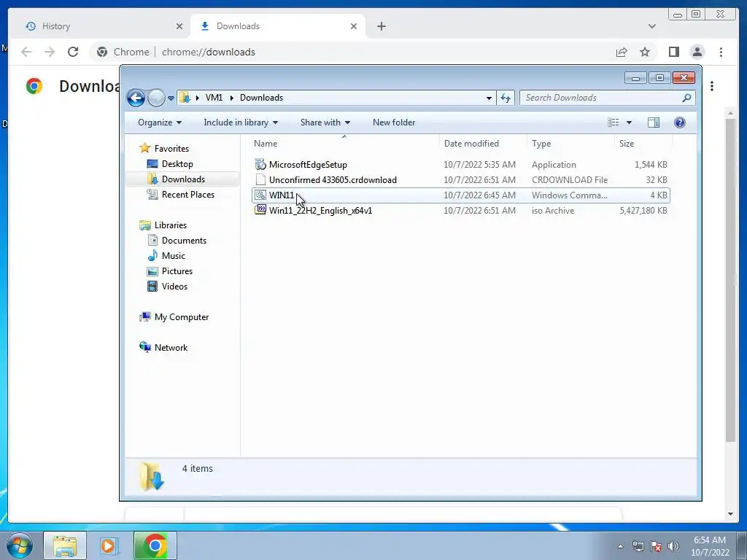Image resolution: width=747 pixels, height=560 pixels.
Task: Sort by Date modified column header
Action: (x=483, y=144)
